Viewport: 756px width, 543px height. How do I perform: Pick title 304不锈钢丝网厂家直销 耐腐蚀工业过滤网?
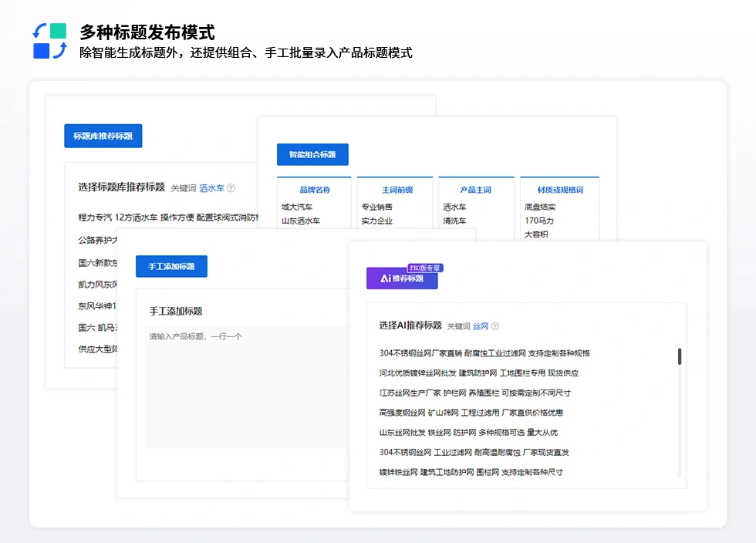click(x=484, y=353)
